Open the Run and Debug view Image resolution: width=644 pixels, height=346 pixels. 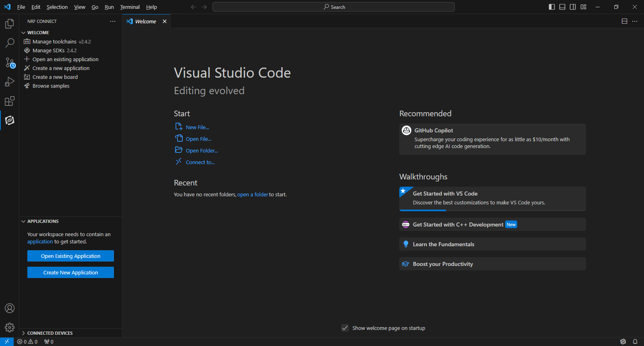[x=9, y=82]
